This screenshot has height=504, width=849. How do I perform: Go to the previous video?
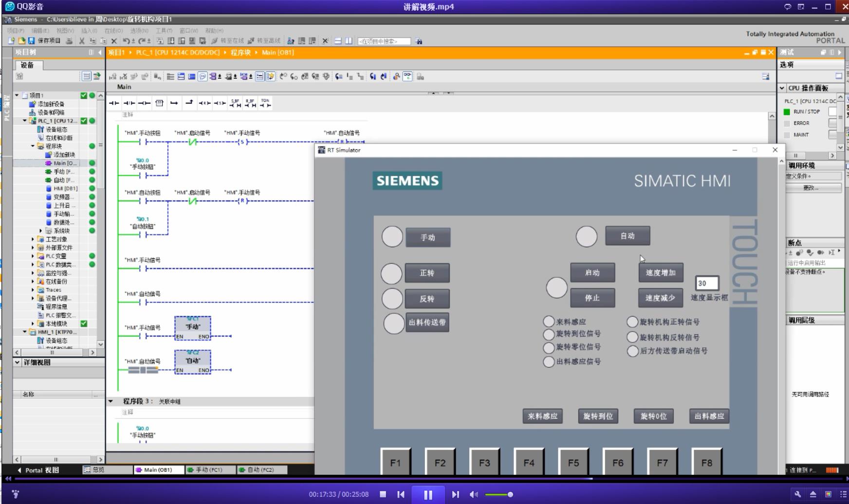point(401,494)
